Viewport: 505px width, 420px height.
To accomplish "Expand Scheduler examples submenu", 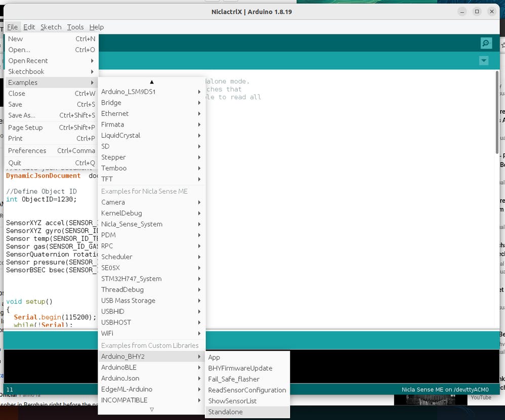I will [x=151, y=257].
